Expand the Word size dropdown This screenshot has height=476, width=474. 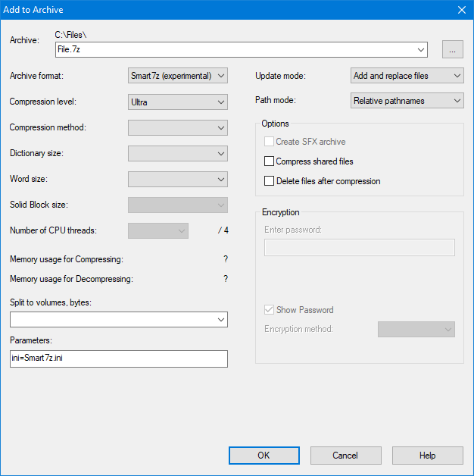tap(178, 179)
